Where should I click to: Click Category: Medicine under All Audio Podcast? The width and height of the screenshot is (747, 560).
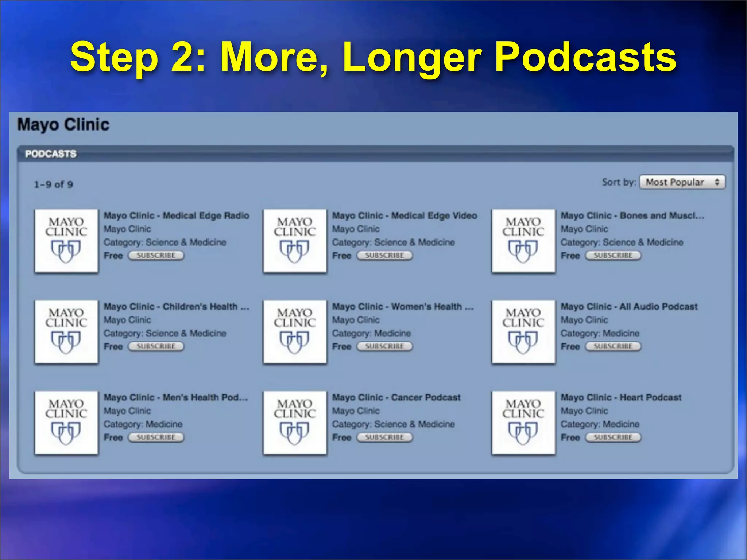(600, 333)
